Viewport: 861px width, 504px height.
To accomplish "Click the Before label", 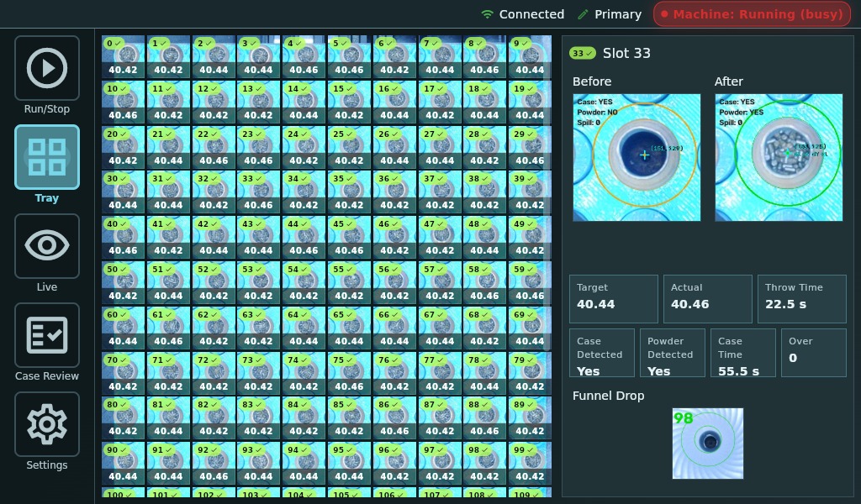I will tap(592, 81).
